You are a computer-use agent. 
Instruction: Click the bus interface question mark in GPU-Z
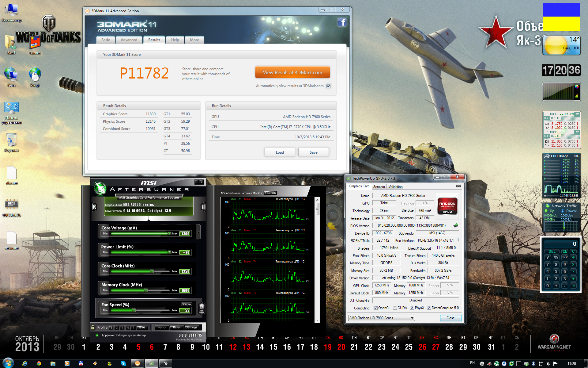click(x=458, y=240)
